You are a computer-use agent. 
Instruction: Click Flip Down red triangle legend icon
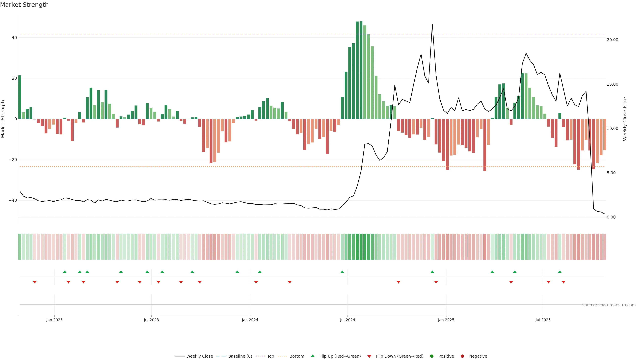(x=369, y=356)
